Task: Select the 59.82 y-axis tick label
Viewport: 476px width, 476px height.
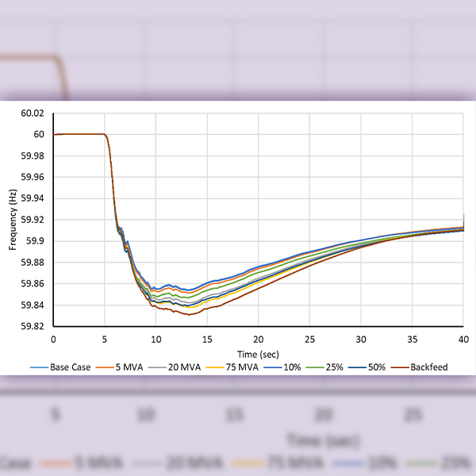Action: click(33, 327)
